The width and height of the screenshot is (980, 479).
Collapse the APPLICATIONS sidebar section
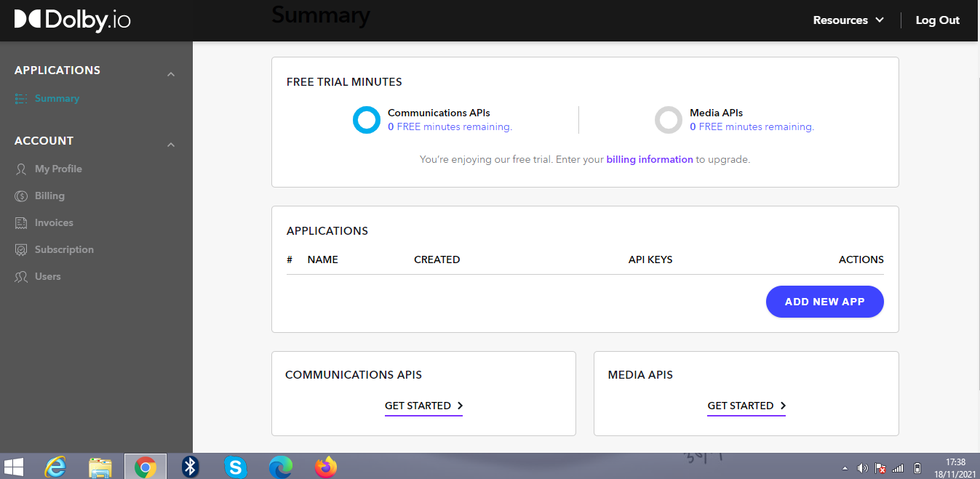(171, 74)
